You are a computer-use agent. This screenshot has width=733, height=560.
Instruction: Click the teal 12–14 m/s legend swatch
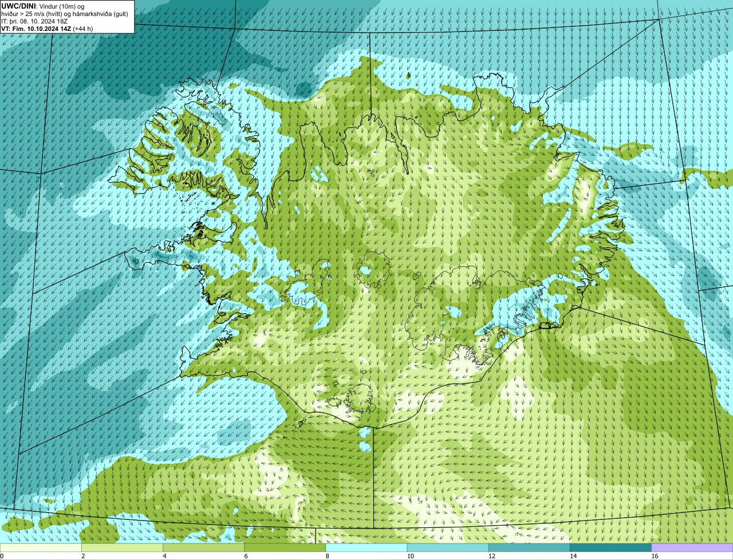coord(529,547)
